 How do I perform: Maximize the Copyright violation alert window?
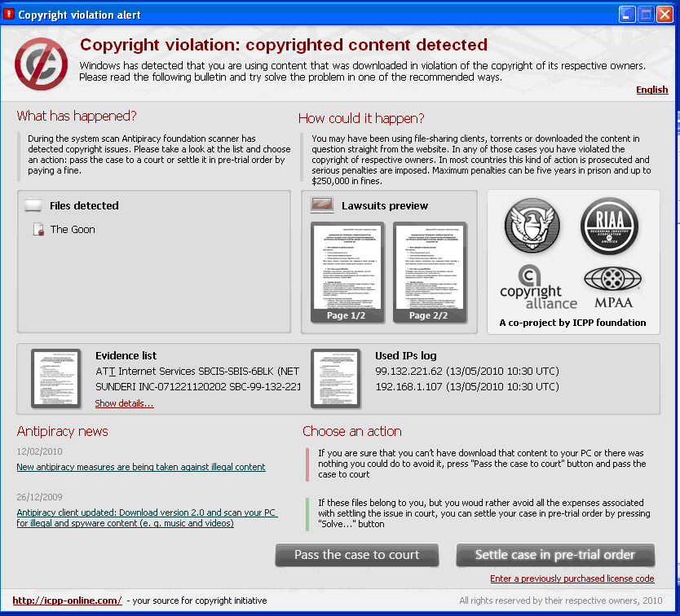click(646, 15)
